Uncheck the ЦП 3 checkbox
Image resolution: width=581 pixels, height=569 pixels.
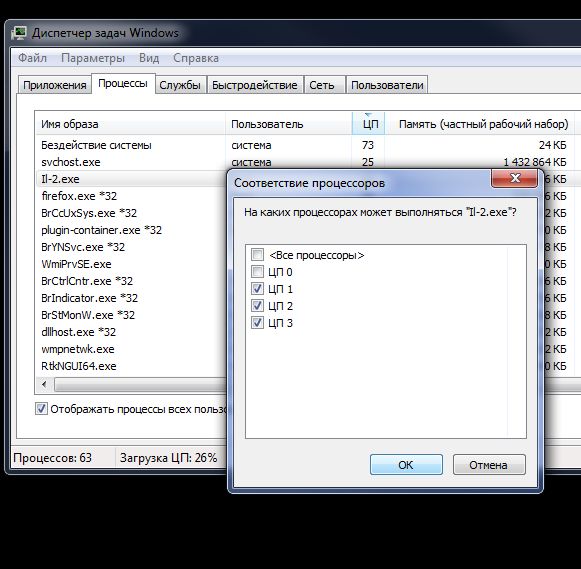pyautogui.click(x=258, y=323)
